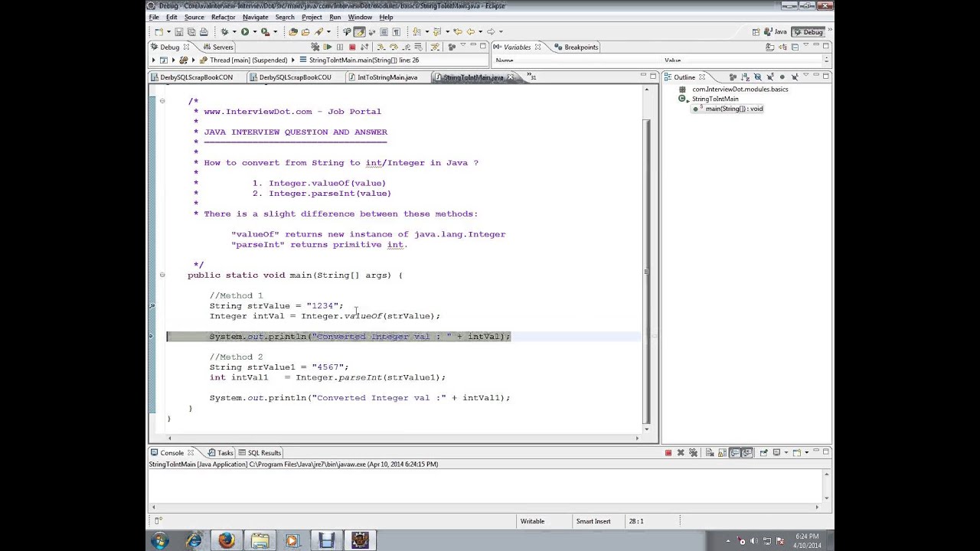Select main(String[]) : void in the Outline
This screenshot has width=980, height=551.
[728, 109]
